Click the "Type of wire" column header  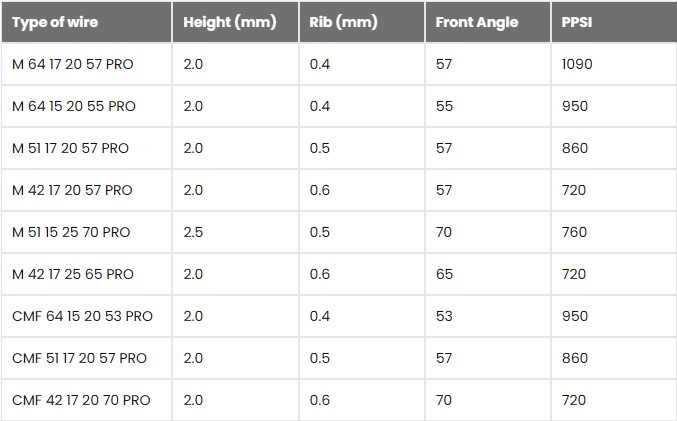coord(55,22)
